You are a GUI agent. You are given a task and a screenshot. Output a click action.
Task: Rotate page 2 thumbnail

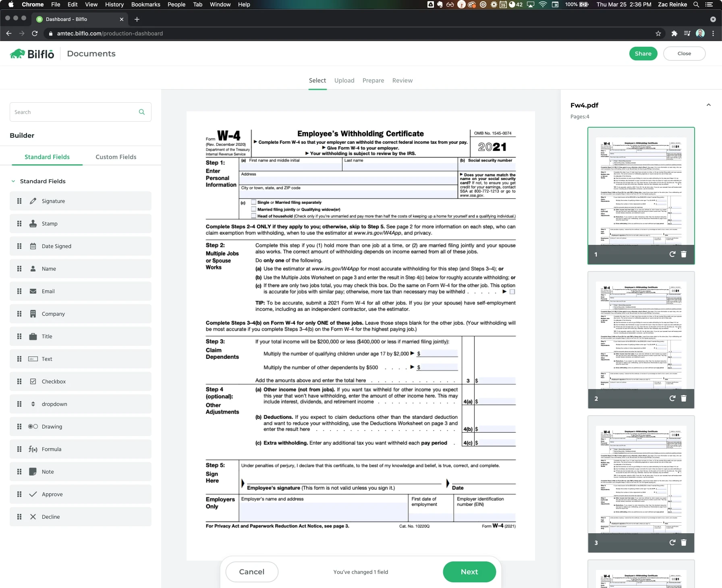[672, 398]
